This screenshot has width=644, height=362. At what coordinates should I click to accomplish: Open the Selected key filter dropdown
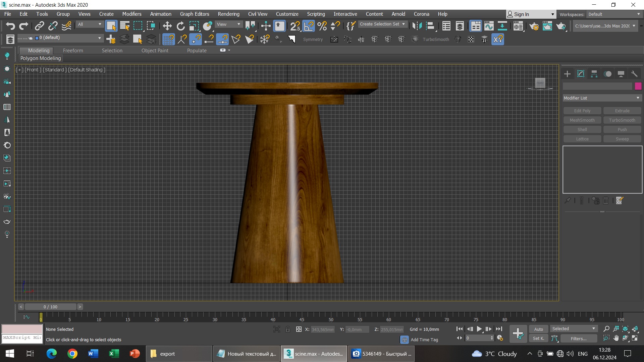coord(574,328)
